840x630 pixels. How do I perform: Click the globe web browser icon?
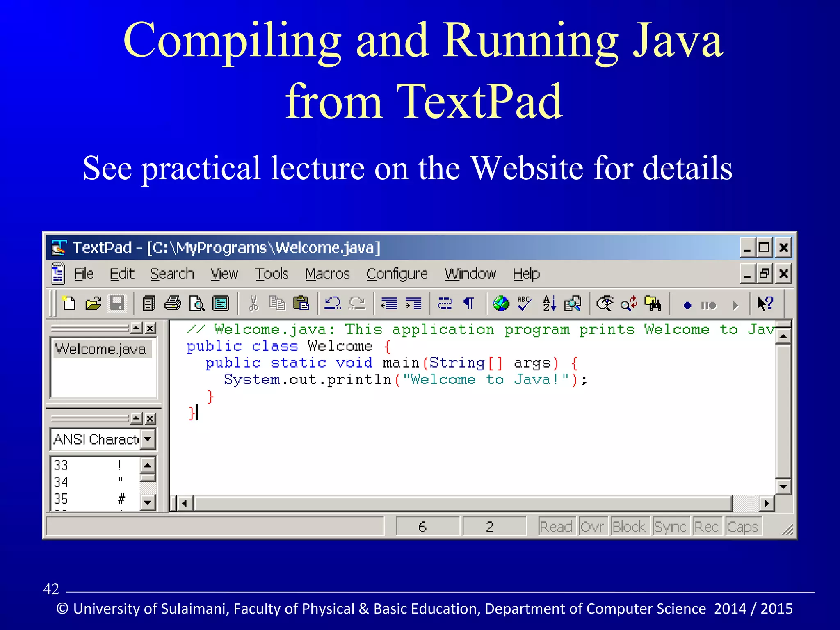501,304
